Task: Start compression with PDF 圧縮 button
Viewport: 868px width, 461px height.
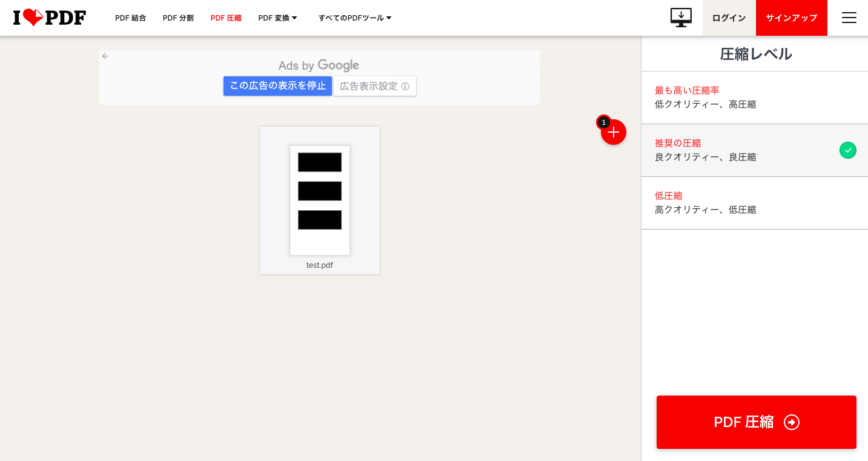Action: pyautogui.click(x=757, y=422)
